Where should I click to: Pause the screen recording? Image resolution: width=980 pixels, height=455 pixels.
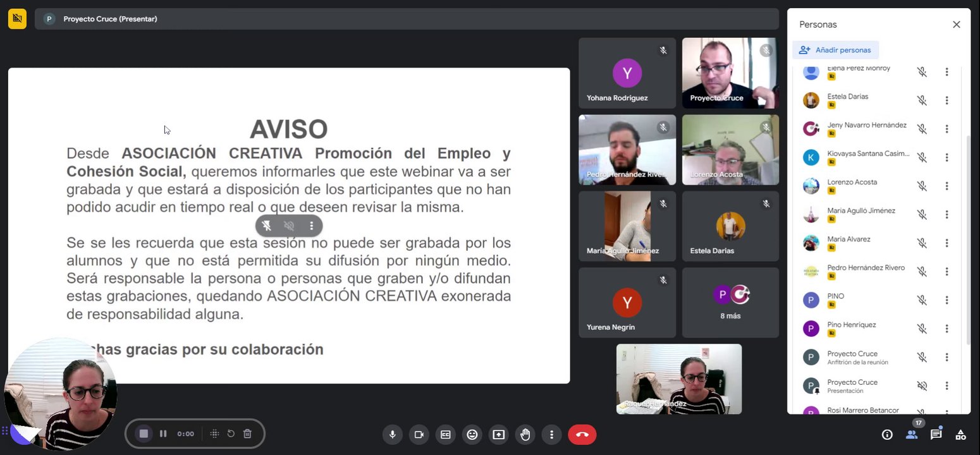(163, 434)
